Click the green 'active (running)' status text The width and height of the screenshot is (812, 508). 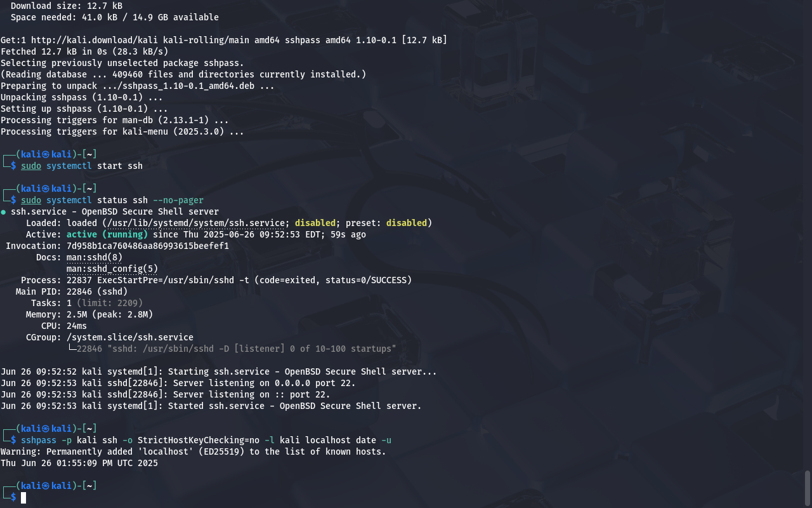[x=107, y=234]
